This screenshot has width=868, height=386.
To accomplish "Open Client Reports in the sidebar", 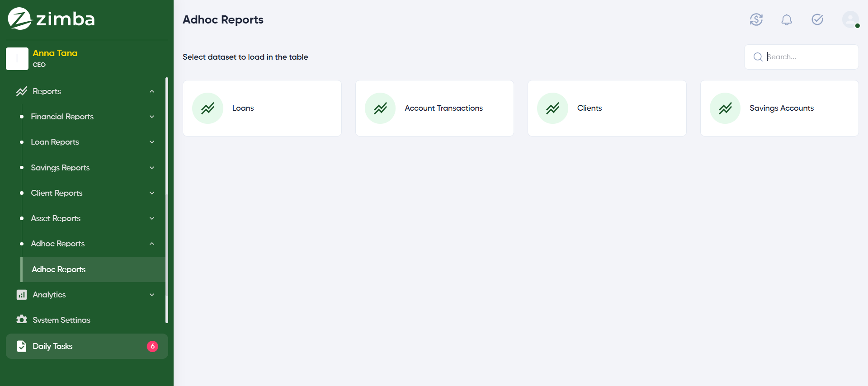I will pos(57,193).
